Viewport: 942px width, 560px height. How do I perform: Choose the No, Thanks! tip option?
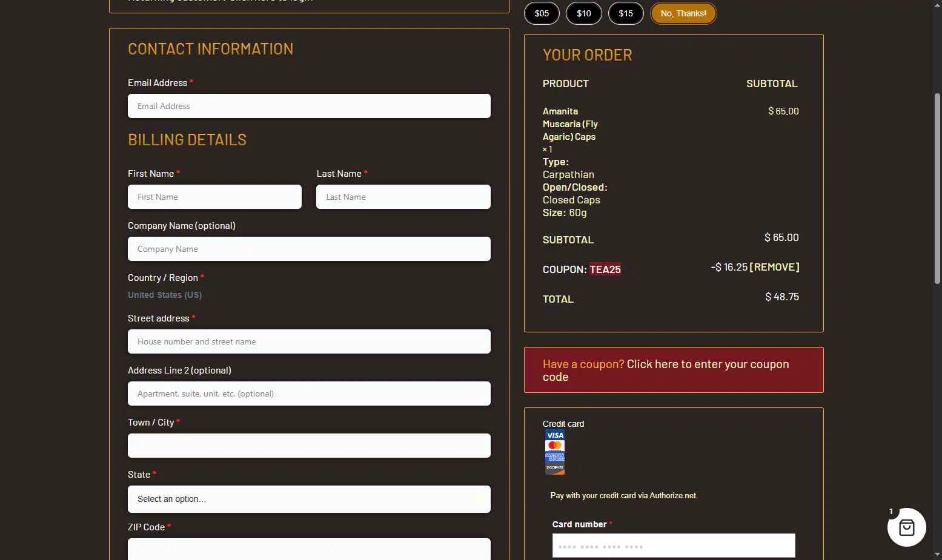[683, 13]
